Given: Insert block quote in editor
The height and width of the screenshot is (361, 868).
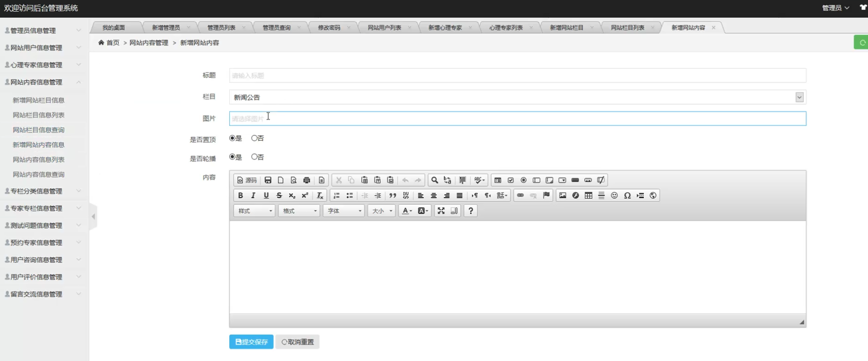Looking at the screenshot, I should pyautogui.click(x=393, y=195).
